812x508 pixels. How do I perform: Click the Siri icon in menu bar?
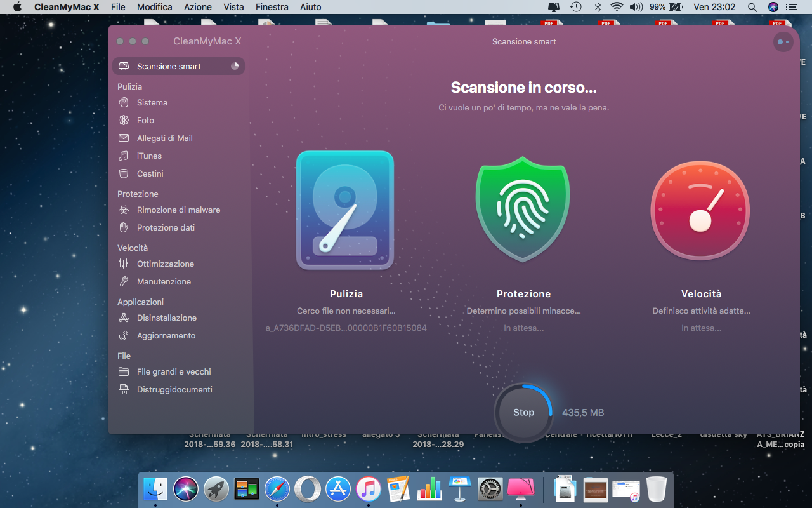pos(773,7)
